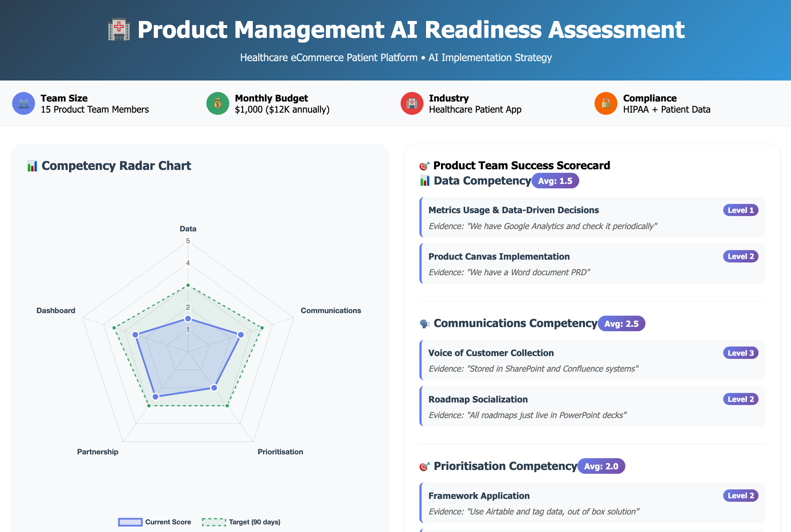The height and width of the screenshot is (532, 791).
Task: Select the Roadmap Socialization card
Action: [x=592, y=406]
